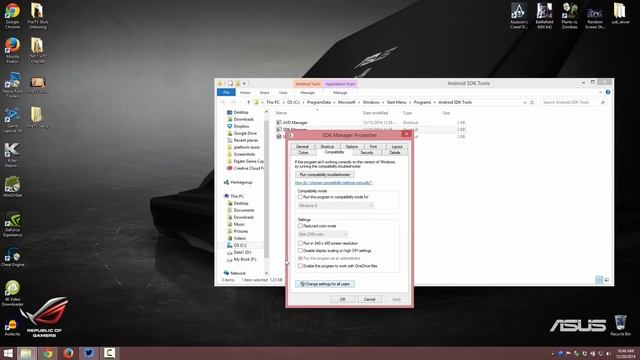The height and width of the screenshot is (360, 640).
Task: Open the Twitter app from taskbar
Action: 89,353
